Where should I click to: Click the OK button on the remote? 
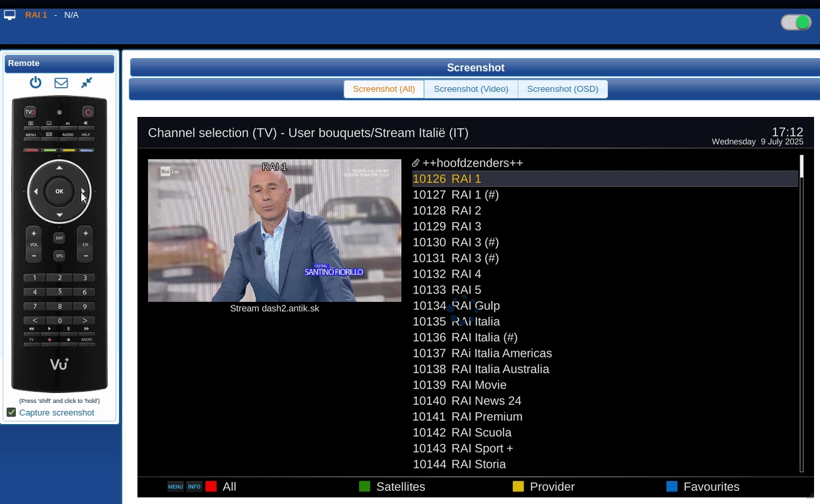coord(59,192)
